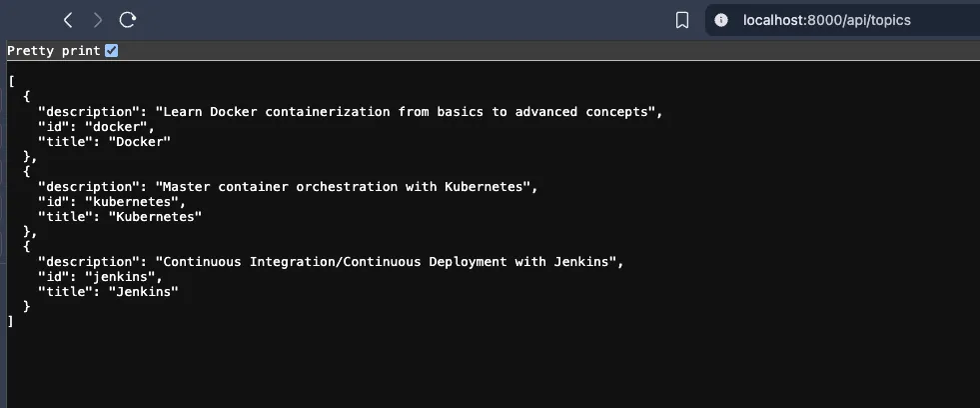Image resolution: width=980 pixels, height=408 pixels.
Task: Click the closing square bracket of the JSON array
Action: click(11, 322)
